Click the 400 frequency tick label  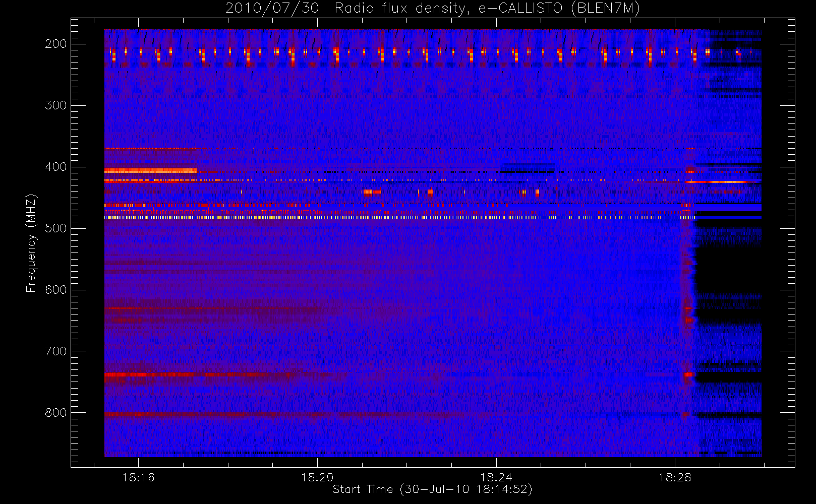[x=56, y=167]
